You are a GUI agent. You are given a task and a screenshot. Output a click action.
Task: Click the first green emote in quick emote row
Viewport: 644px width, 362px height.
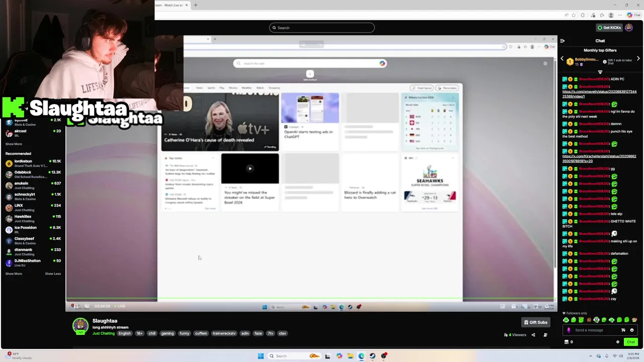(x=566, y=320)
